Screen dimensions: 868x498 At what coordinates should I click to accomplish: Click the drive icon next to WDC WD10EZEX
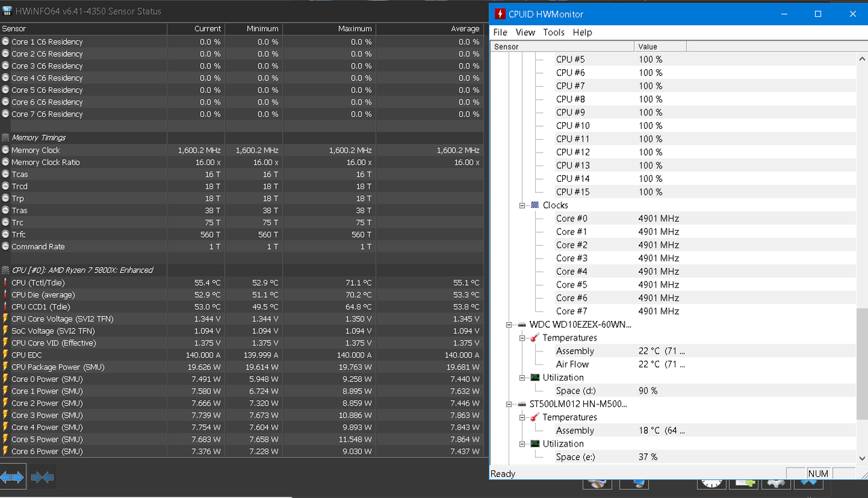(521, 324)
